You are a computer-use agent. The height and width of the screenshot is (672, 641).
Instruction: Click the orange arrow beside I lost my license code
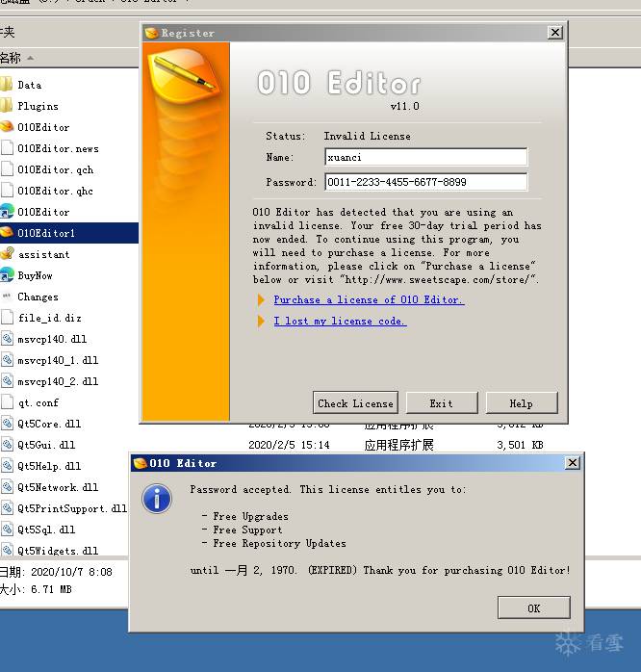tap(261, 321)
